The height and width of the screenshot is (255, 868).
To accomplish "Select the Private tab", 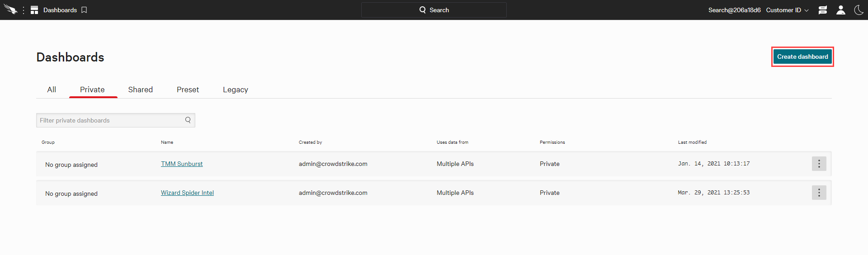I will click(x=92, y=90).
